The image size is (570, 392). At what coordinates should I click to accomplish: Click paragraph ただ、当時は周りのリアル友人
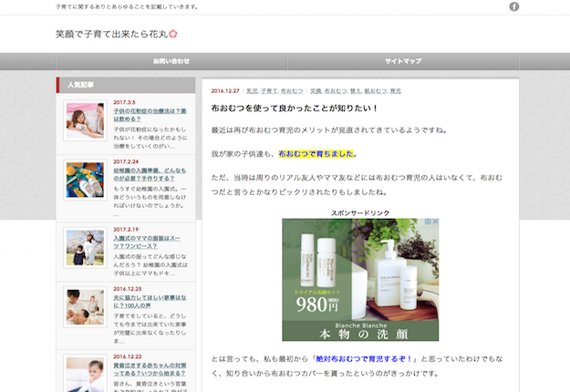coord(357,185)
